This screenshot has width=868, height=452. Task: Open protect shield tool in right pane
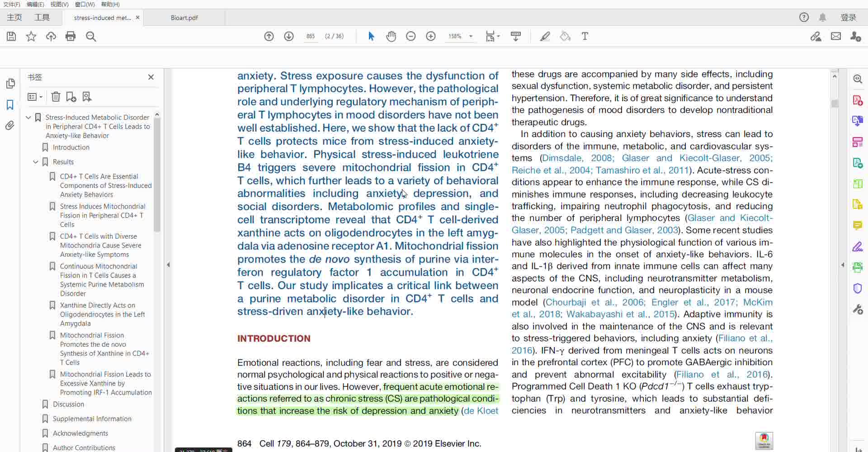pos(858,288)
